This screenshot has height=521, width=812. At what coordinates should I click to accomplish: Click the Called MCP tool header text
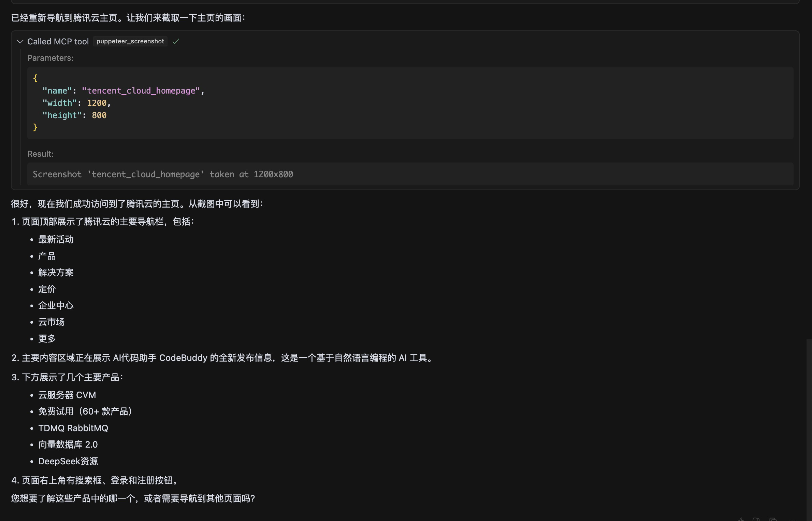pyautogui.click(x=58, y=42)
